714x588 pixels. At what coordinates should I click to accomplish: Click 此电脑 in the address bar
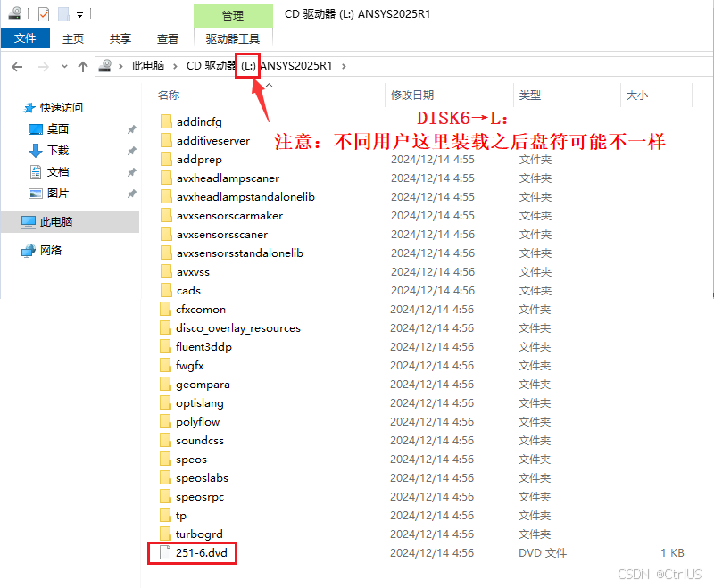click(x=148, y=66)
